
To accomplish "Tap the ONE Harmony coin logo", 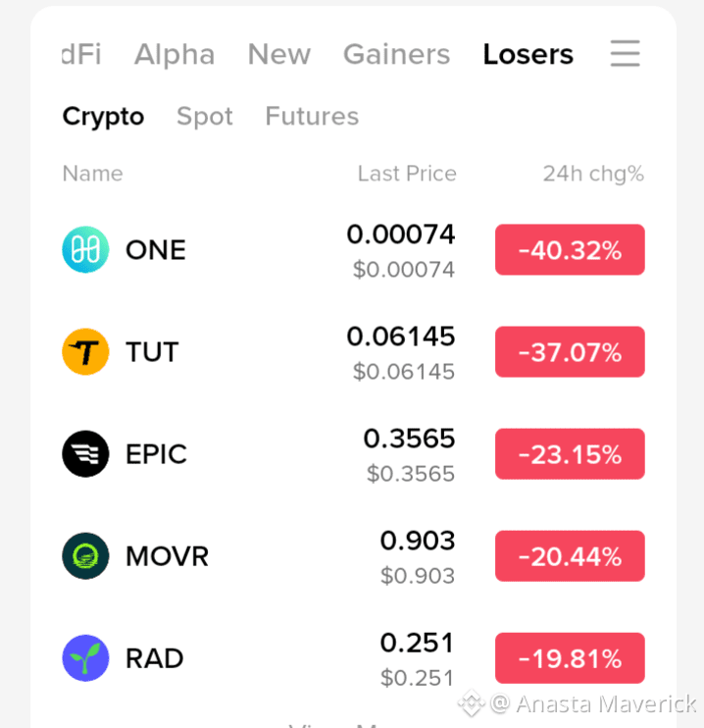I will 85,249.
